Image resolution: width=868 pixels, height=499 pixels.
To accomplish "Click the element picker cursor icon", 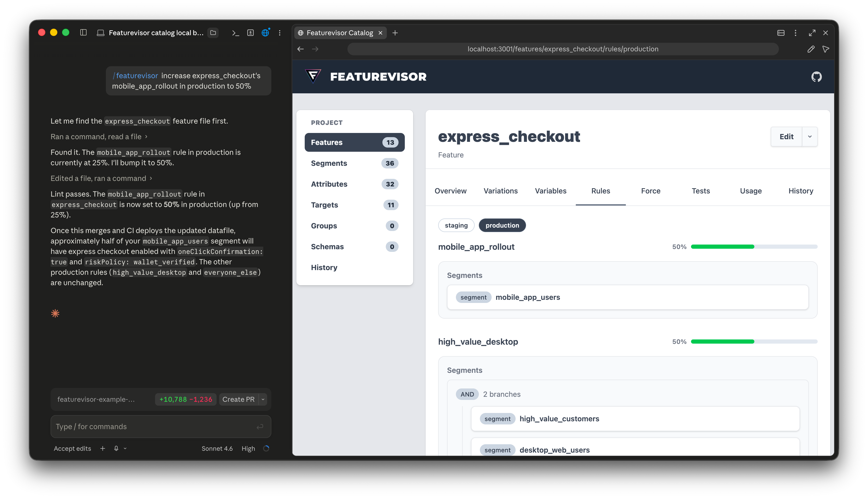I will coord(826,49).
